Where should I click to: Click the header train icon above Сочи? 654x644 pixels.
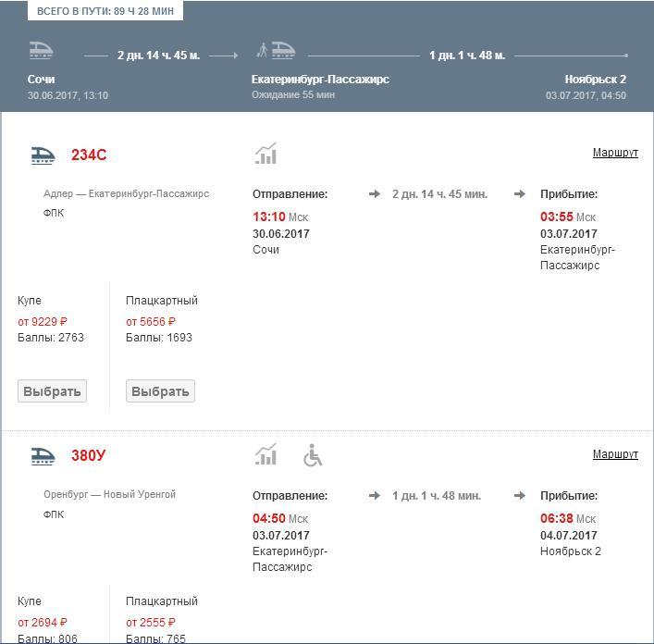41,50
